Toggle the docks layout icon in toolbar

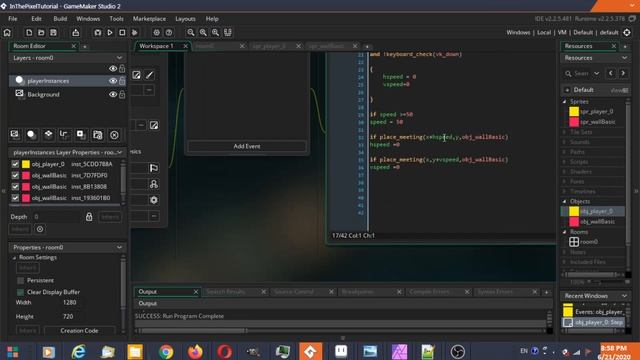(x=228, y=33)
